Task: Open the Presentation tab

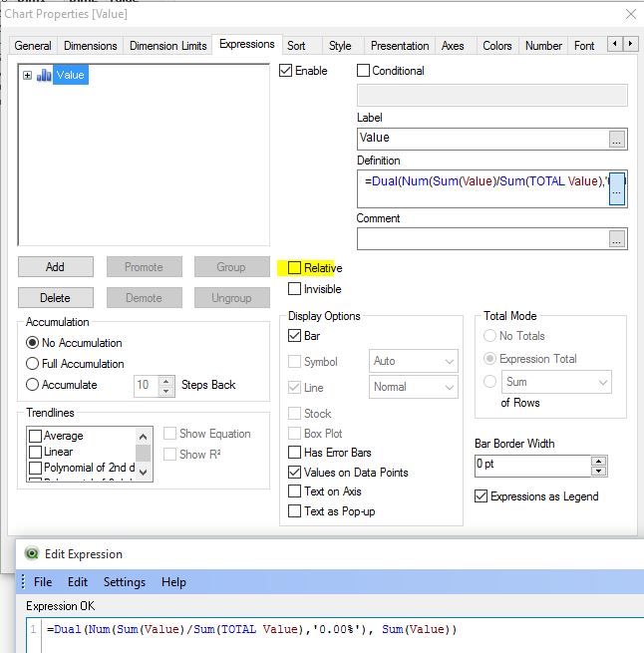Action: tap(400, 46)
